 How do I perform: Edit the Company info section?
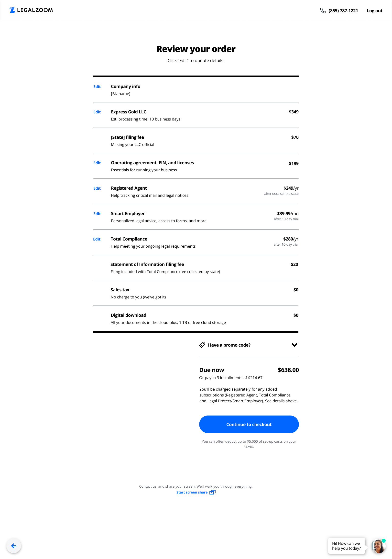[x=97, y=87]
